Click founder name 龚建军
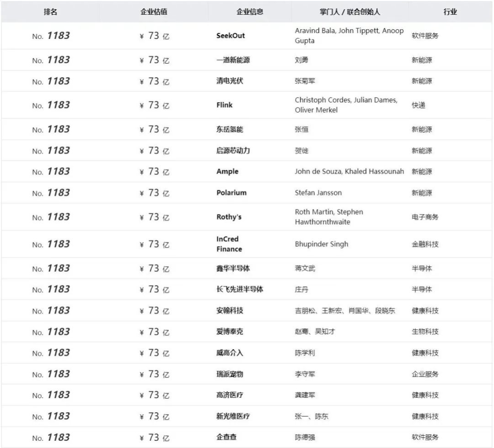The height and width of the screenshot is (448, 494). tap(305, 395)
